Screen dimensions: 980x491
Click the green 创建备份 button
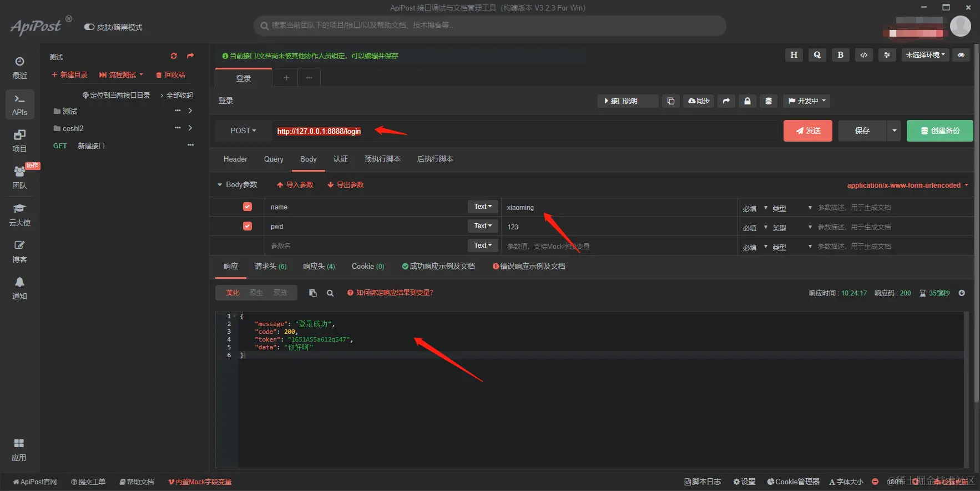click(940, 131)
